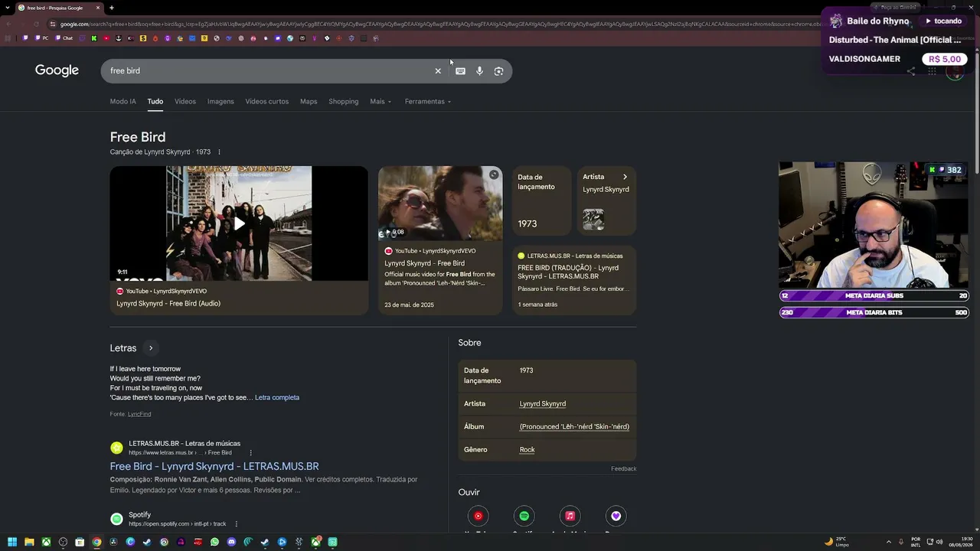Expand the Mais search filter dropdown

point(381,102)
